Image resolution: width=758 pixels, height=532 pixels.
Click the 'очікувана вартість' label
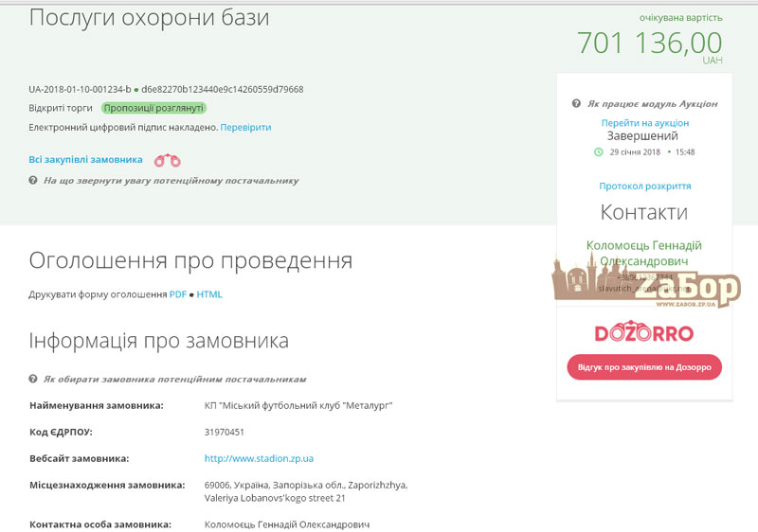[x=680, y=18]
